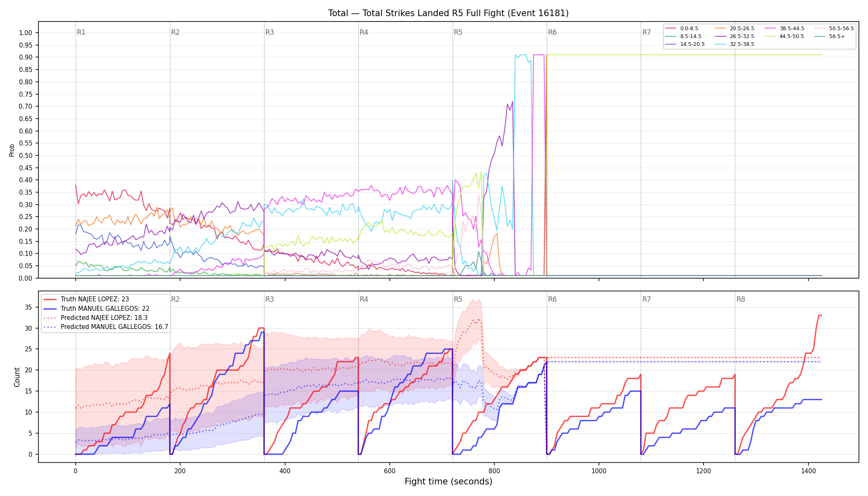Click the cyan line swatch beside 32.5-38.5
The height and width of the screenshot is (496, 868).
point(720,44)
